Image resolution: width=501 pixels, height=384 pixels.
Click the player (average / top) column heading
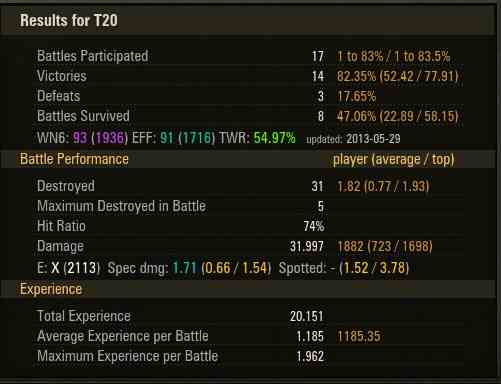click(394, 159)
